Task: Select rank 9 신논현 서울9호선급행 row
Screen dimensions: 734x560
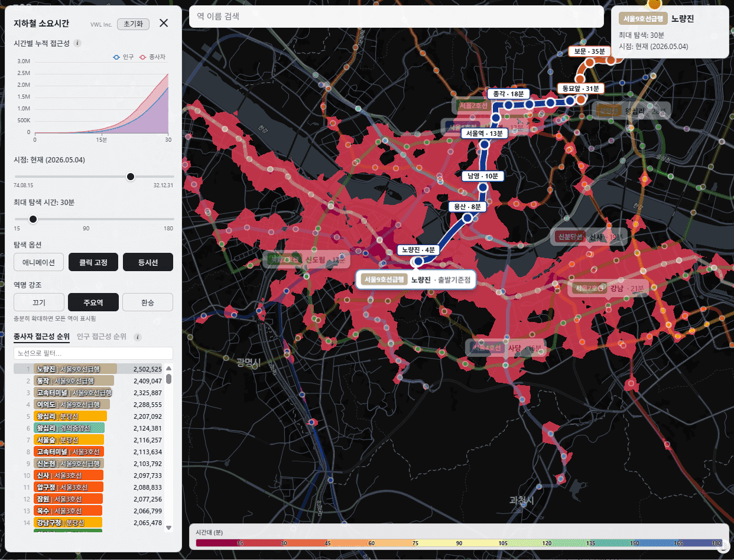Action: [88, 464]
